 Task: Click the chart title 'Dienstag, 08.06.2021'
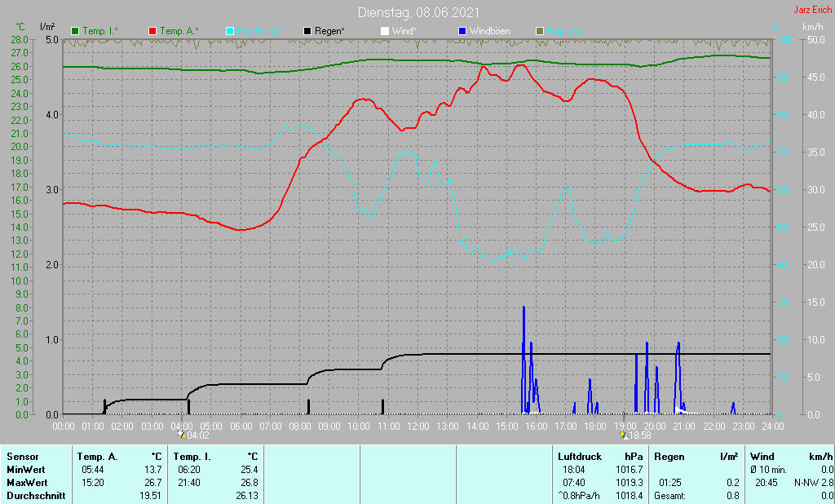pos(418,12)
